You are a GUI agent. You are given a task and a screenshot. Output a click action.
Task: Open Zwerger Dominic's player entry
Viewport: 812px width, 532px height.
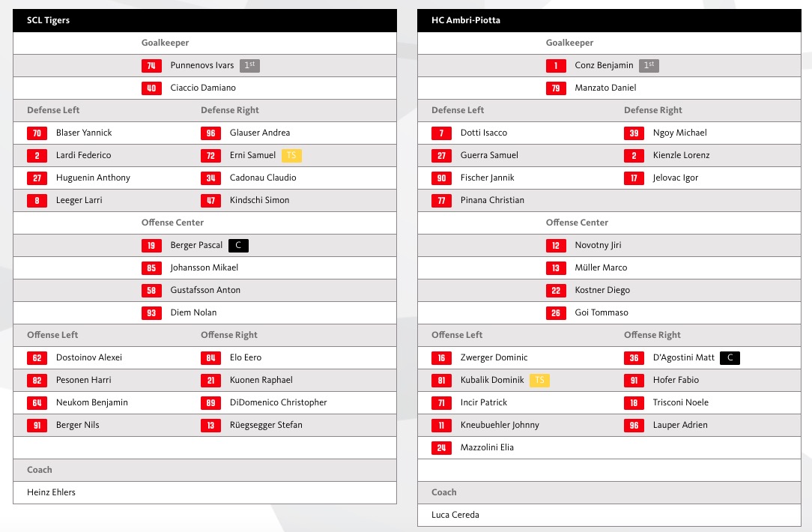pos(494,357)
